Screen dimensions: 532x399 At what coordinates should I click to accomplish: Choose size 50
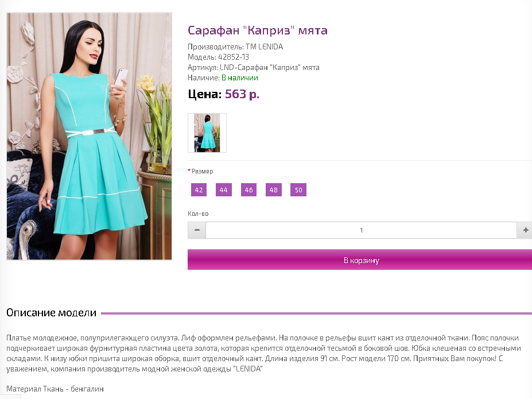[x=298, y=190]
